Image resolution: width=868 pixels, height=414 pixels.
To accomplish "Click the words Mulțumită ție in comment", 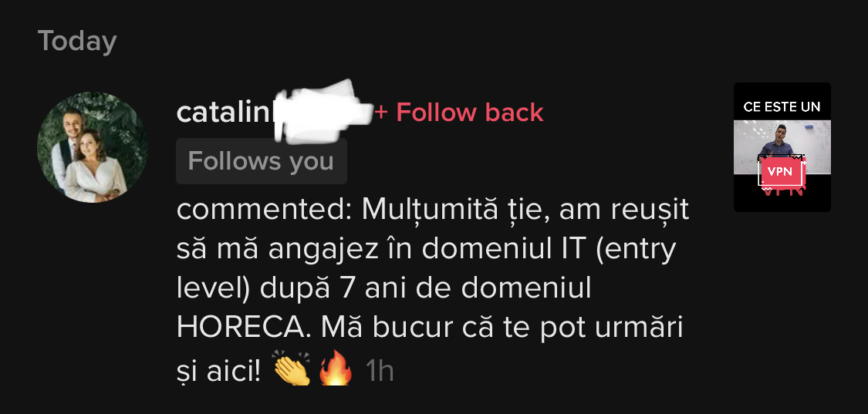I will point(455,210).
